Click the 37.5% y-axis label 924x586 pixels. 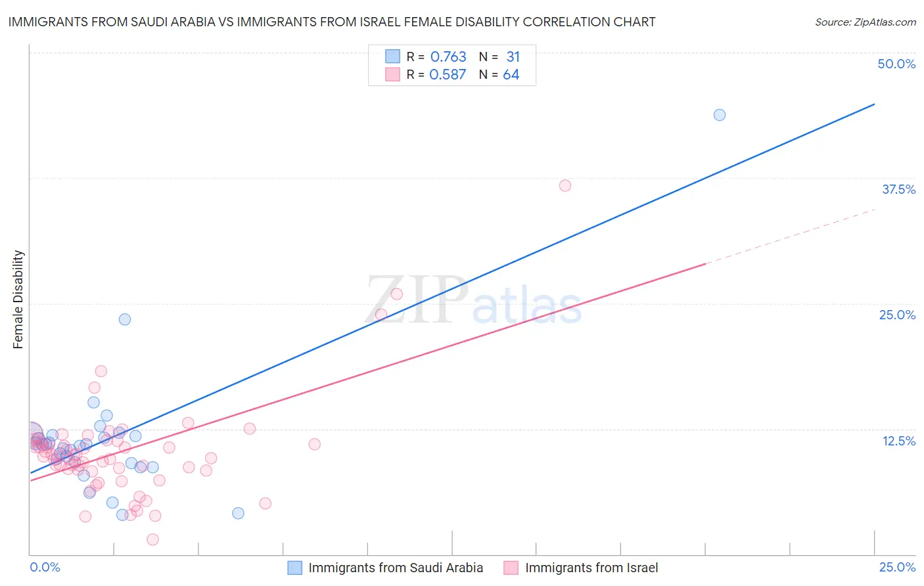898,189
